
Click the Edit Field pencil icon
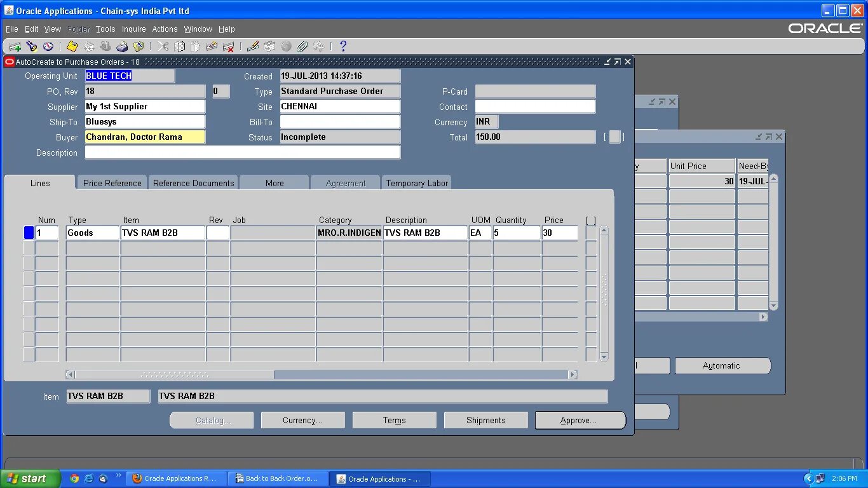pyautogui.click(x=253, y=46)
